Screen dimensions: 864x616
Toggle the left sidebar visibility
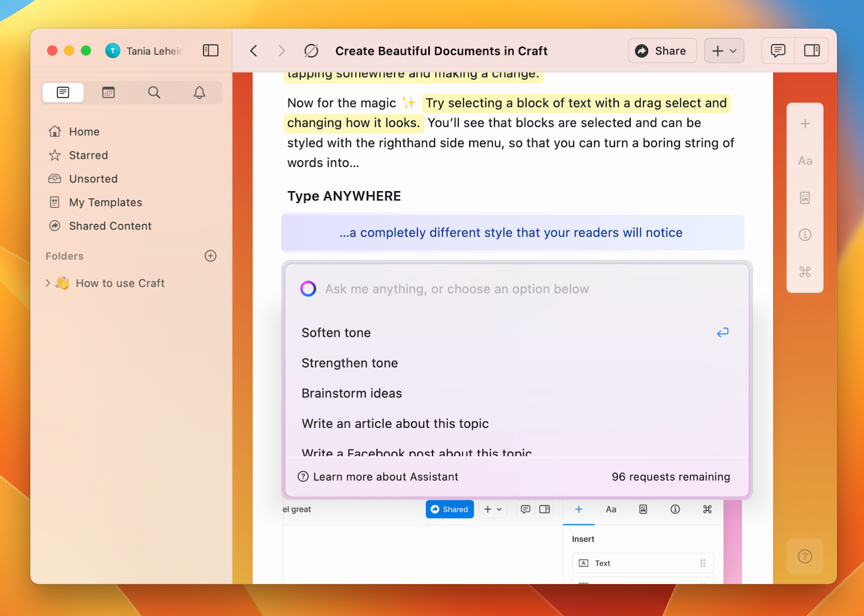pyautogui.click(x=210, y=50)
